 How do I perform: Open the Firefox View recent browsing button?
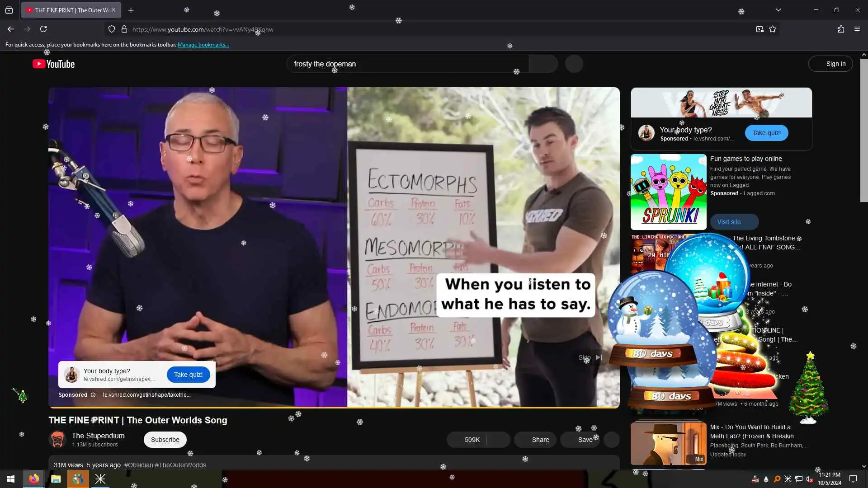(x=9, y=10)
